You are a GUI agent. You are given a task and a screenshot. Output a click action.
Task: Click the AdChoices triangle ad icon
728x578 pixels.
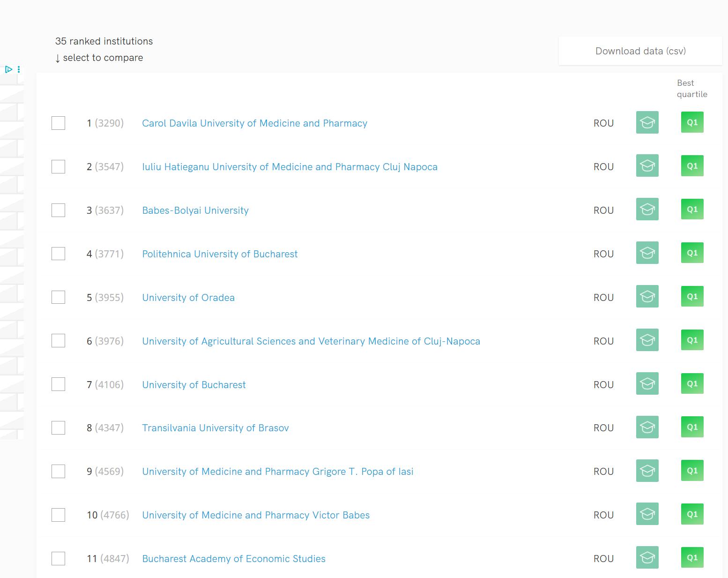click(8, 69)
